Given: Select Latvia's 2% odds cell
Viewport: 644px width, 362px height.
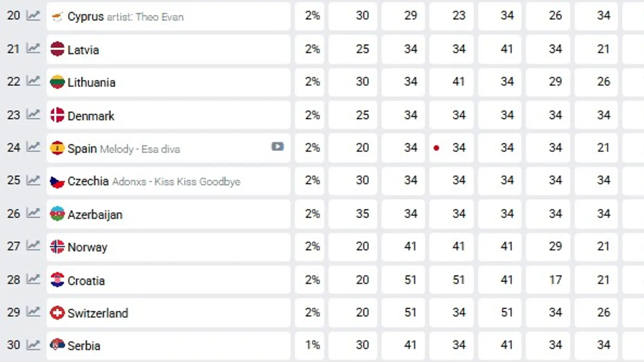Looking at the screenshot, I should [x=309, y=49].
